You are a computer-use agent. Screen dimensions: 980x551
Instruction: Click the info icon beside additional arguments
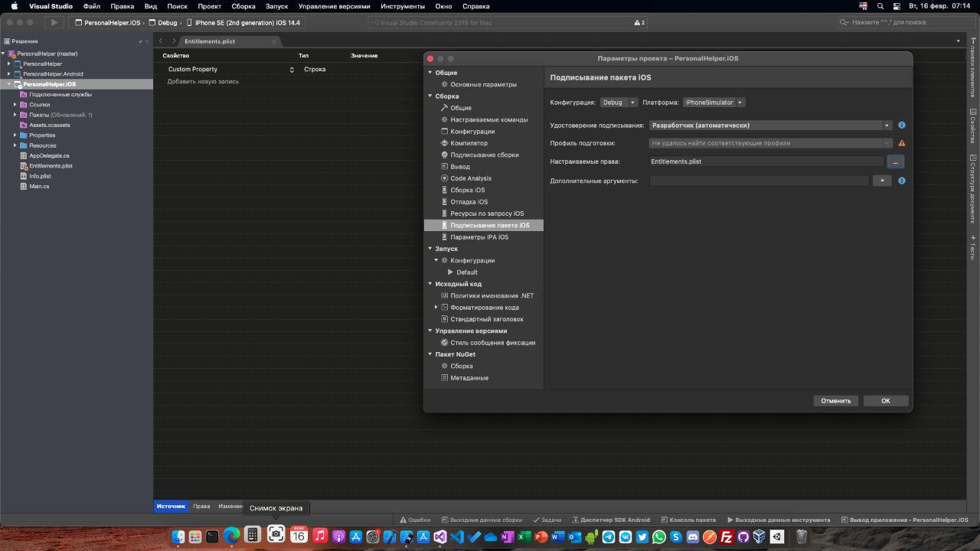tap(902, 181)
